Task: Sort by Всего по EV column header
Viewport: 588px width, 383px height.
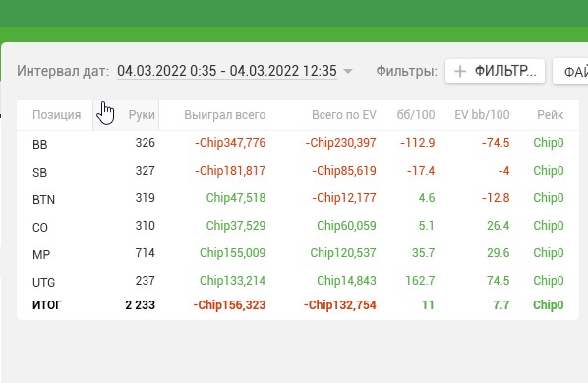Action: coord(344,115)
